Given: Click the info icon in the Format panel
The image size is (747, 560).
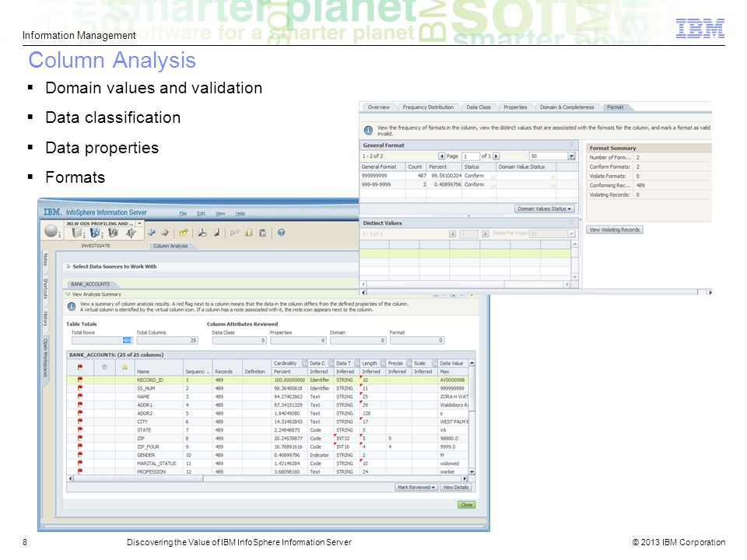Looking at the screenshot, I should tap(368, 130).
